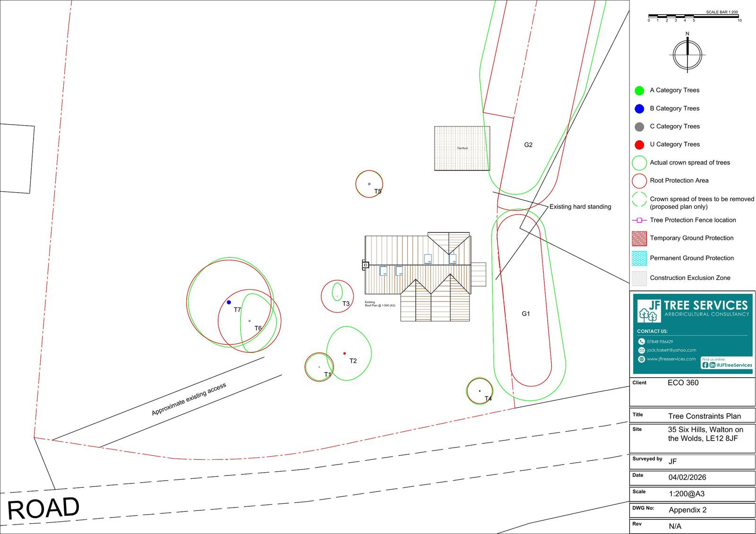Click the website globe icon
This screenshot has height=534, width=756.
coord(641,359)
